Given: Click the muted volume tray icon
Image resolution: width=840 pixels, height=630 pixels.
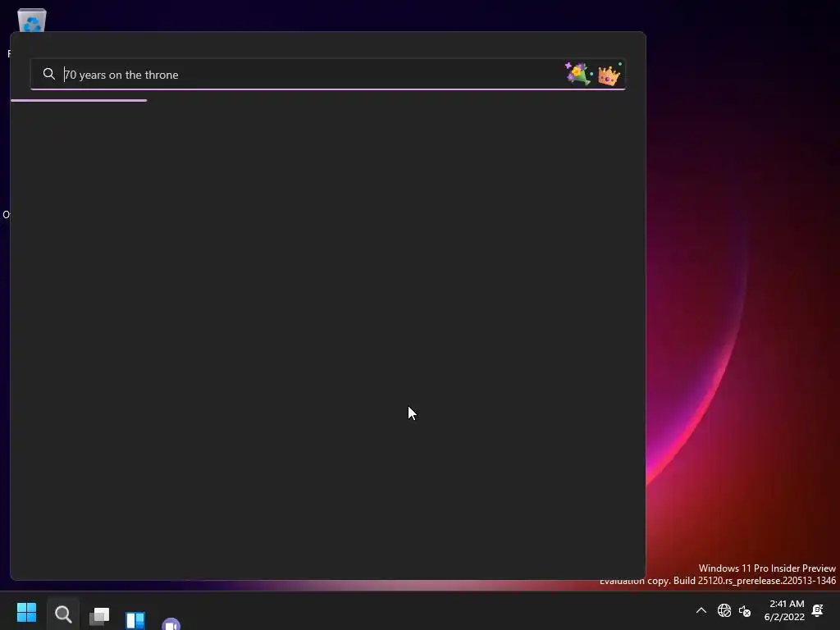Looking at the screenshot, I should [745, 610].
